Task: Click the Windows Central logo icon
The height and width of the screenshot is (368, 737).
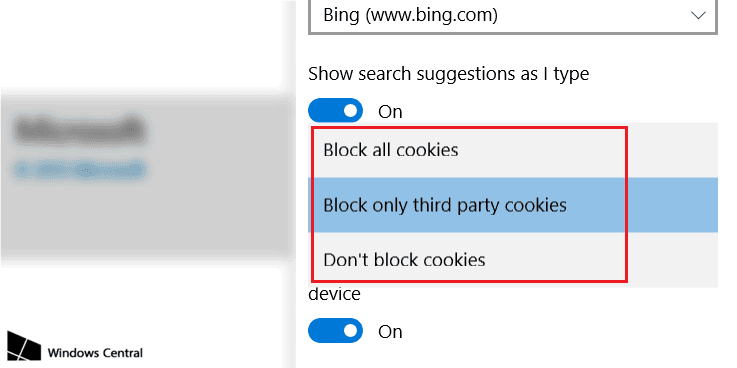Action: pyautogui.click(x=24, y=346)
